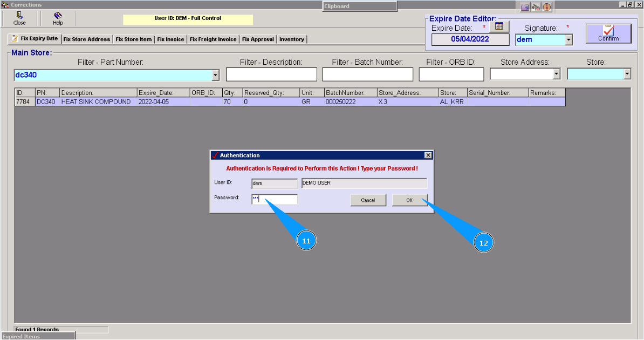Click the Clipboard window title bar
The height and width of the screenshot is (340, 644).
(x=360, y=6)
